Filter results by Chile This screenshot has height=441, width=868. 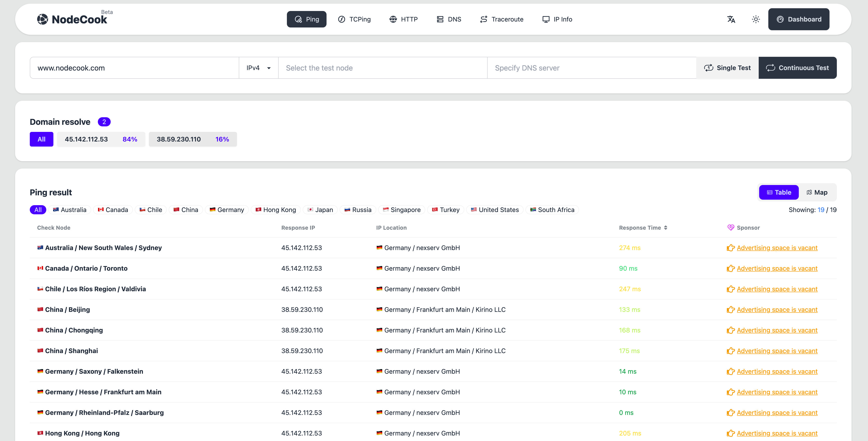tap(151, 210)
